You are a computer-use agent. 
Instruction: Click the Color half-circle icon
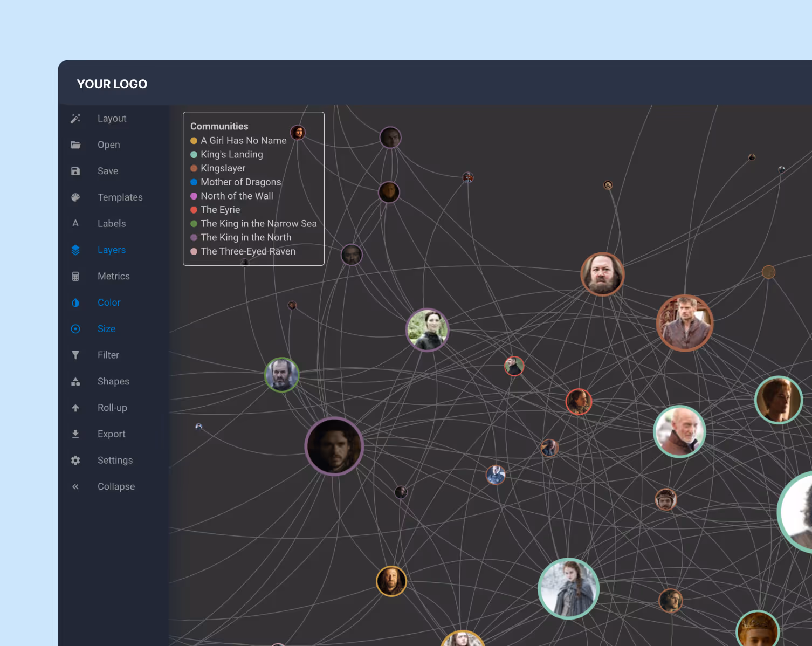click(x=75, y=303)
